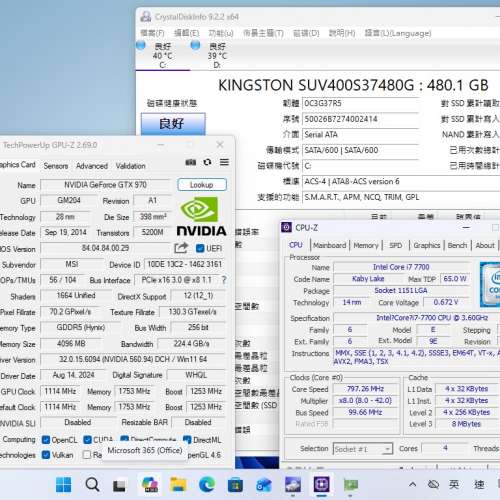Viewport: 500px width, 500px height.
Task: Open Microsoft Store from the taskbar
Action: 235,485
